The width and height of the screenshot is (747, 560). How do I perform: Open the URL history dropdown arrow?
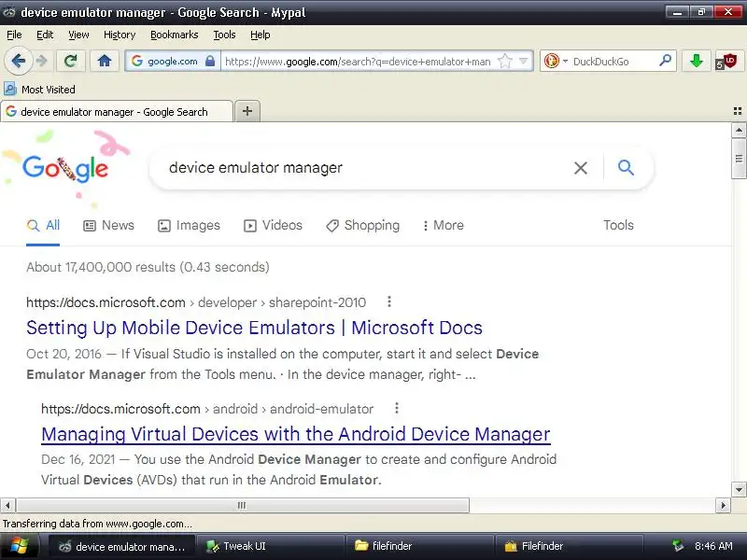523,61
